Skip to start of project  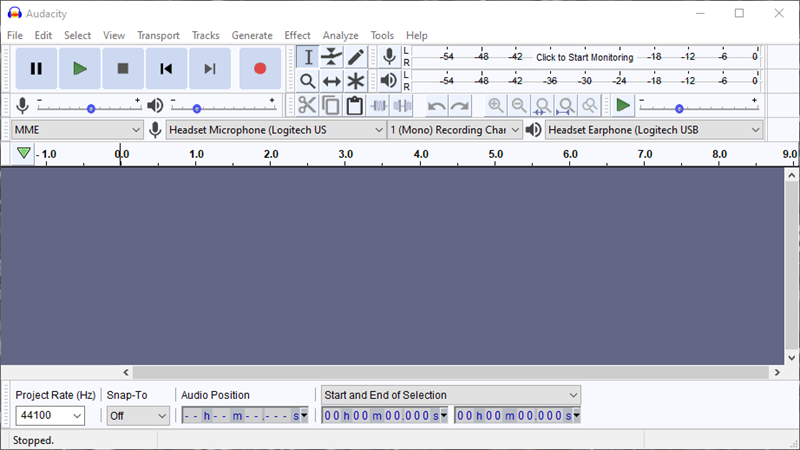coord(166,68)
